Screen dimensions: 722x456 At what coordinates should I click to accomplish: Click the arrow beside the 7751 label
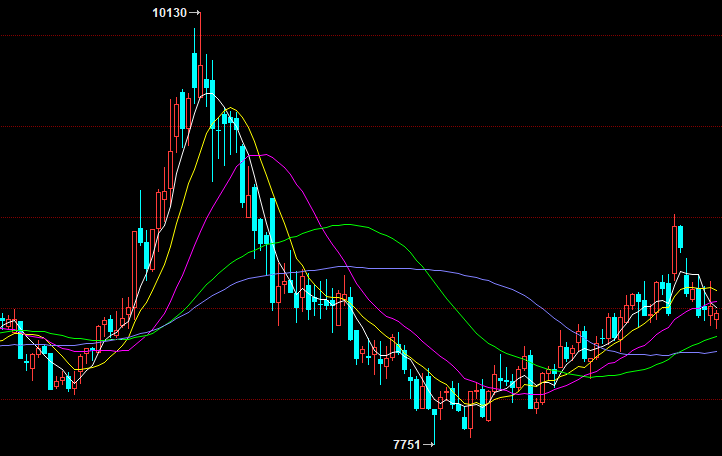(x=429, y=443)
